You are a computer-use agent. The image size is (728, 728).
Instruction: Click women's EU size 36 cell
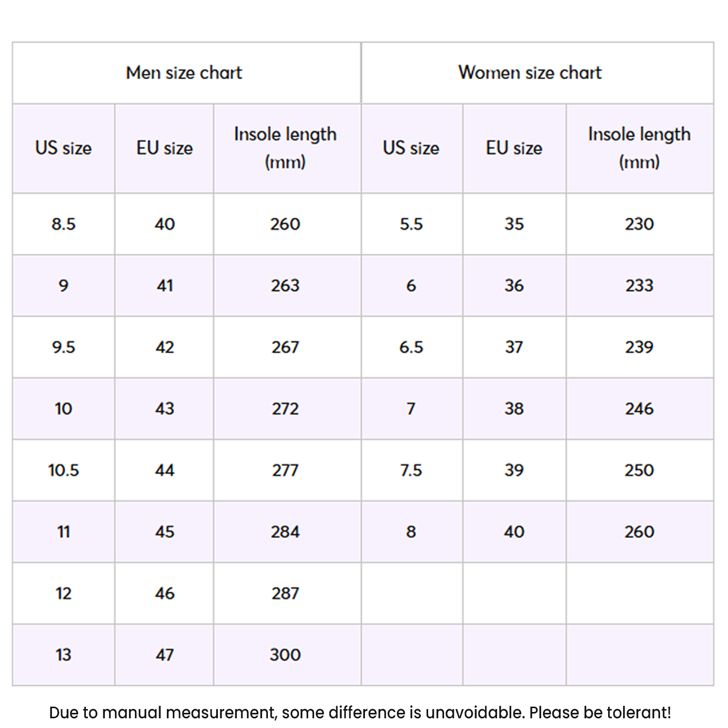(514, 286)
